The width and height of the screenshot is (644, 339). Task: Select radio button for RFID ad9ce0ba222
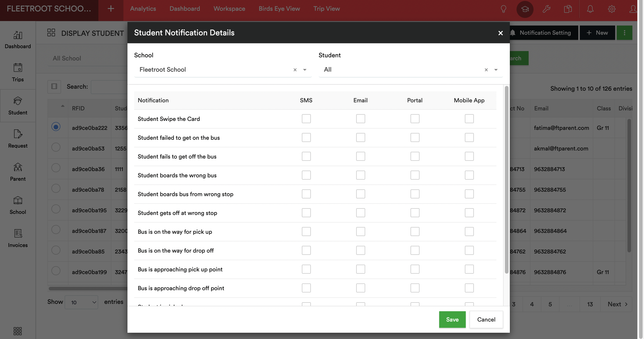coord(56,127)
